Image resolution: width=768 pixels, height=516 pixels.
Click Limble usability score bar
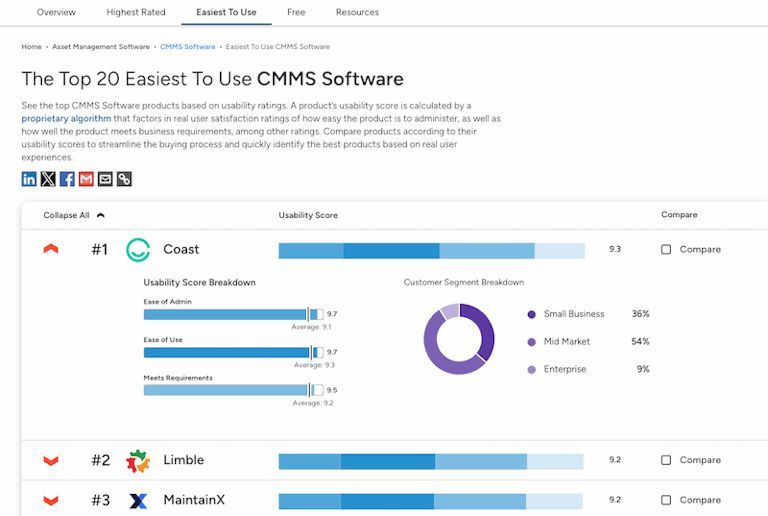coord(431,461)
